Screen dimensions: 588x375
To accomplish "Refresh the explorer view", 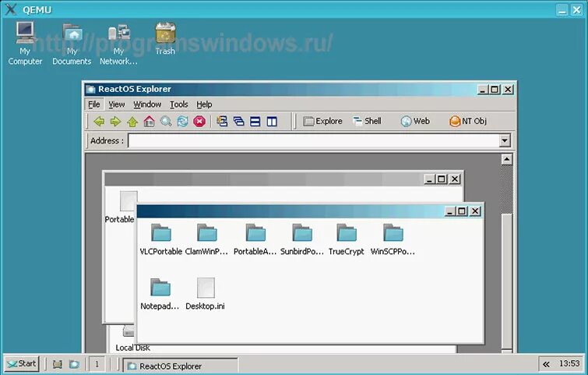I will (x=182, y=122).
